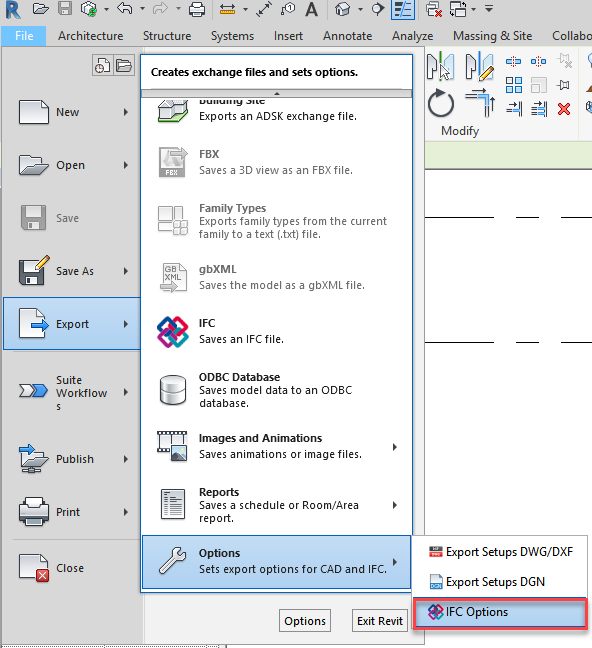
Task: Click the scroll-up bar atop export list
Action: [x=277, y=93]
